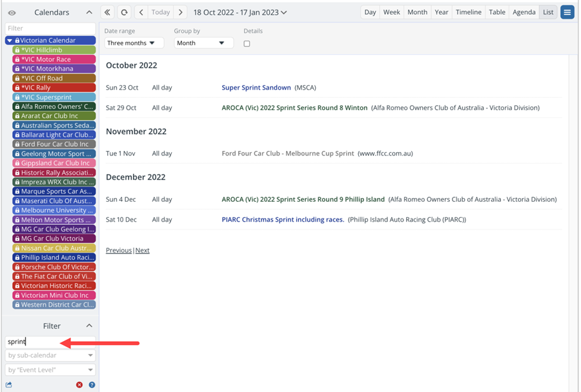Click the text filter field containing sprint
This screenshot has height=392, width=581.
tap(50, 342)
